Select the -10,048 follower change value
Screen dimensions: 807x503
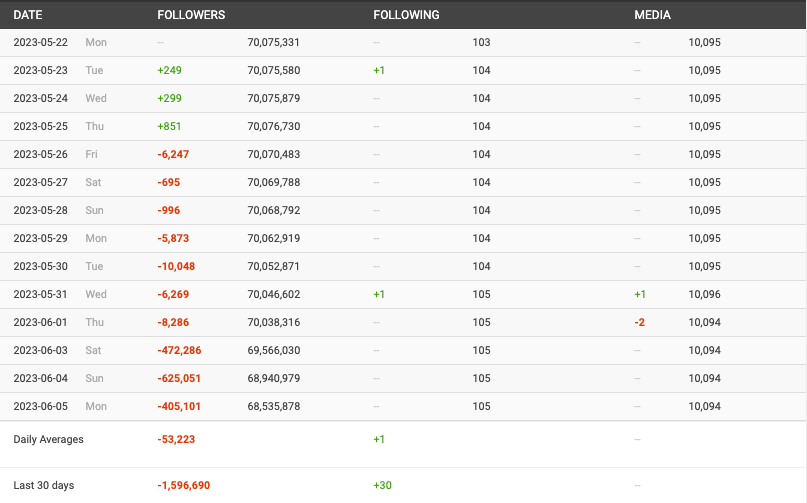(176, 267)
